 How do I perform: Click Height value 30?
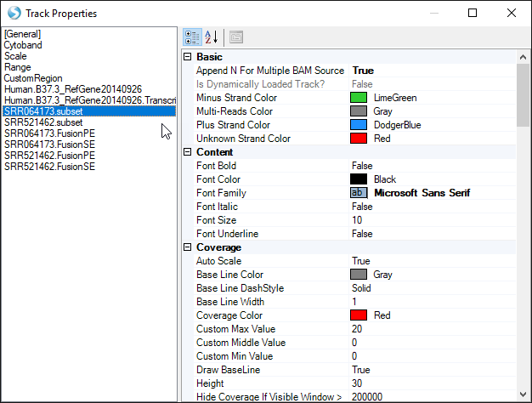pyautogui.click(x=433, y=383)
